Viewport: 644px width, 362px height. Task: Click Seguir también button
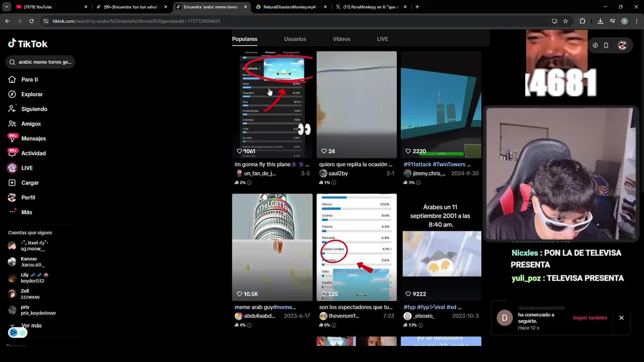(590, 318)
